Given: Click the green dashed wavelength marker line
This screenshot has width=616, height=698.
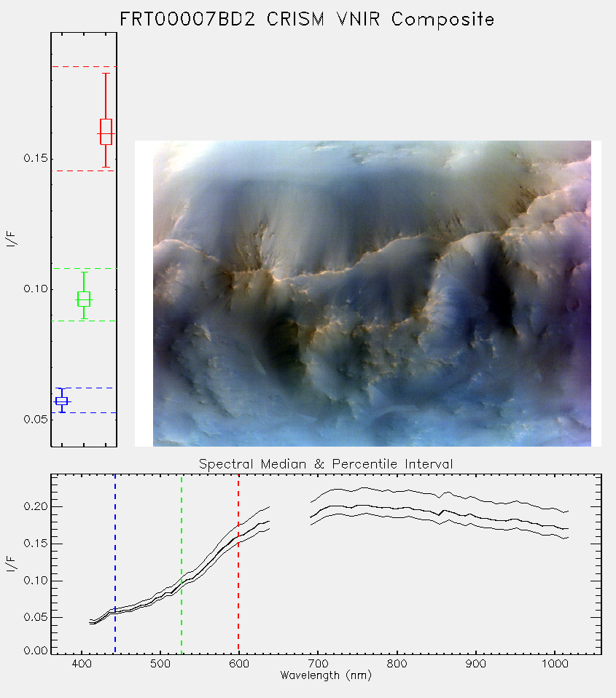Looking at the screenshot, I should [x=182, y=564].
